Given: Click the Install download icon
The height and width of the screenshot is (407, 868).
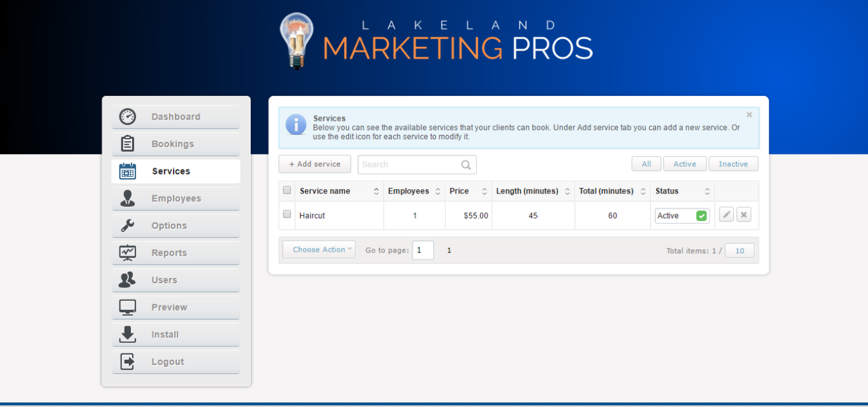Looking at the screenshot, I should (x=128, y=334).
